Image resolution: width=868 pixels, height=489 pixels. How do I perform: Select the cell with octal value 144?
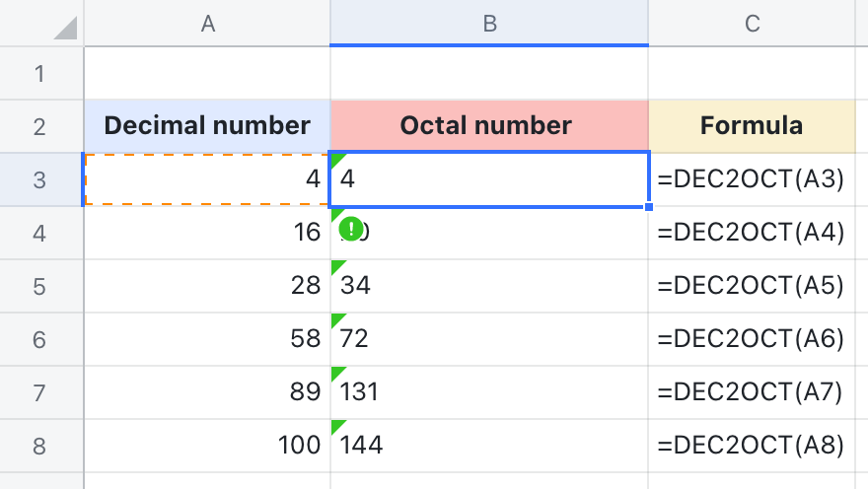click(489, 446)
